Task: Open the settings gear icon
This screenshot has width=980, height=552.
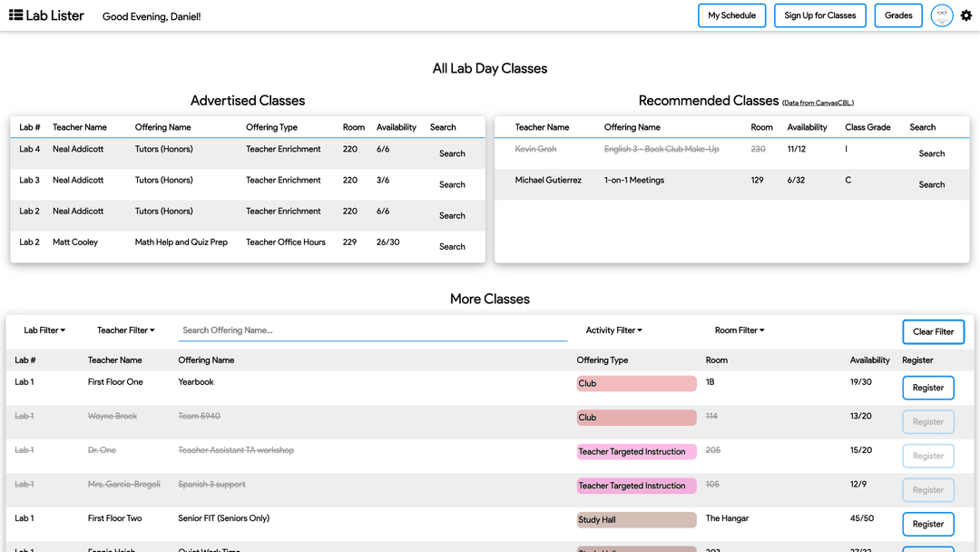Action: pos(966,15)
